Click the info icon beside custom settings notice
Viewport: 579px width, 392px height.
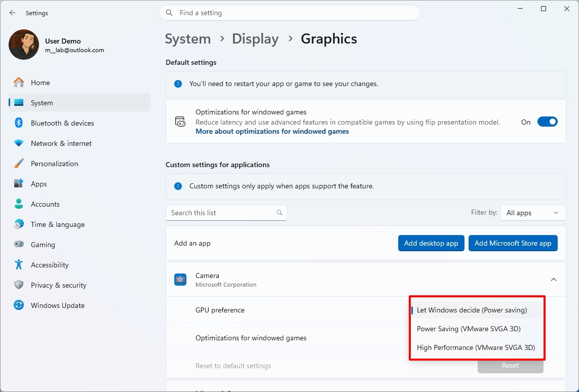(x=178, y=186)
